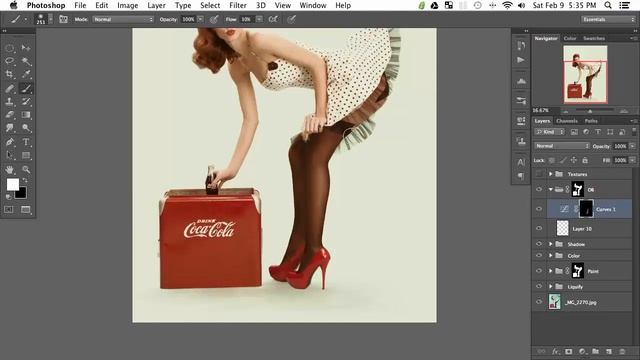Select the Eyedropper tool
This screenshot has height=360, width=640.
[26, 74]
